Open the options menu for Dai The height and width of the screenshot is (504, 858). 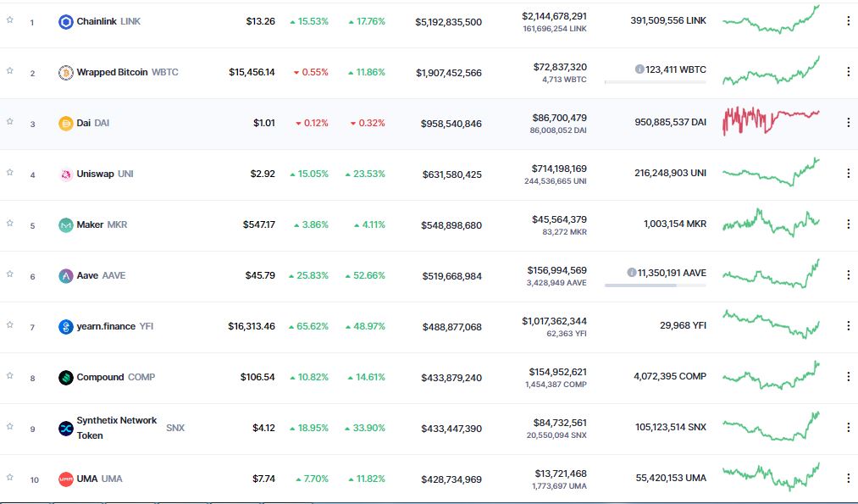[848, 123]
